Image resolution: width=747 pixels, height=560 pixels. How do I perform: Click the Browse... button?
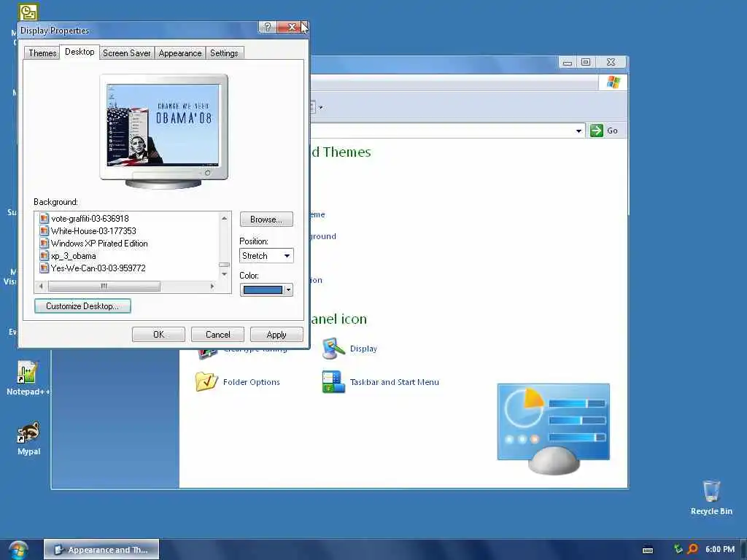pyautogui.click(x=266, y=219)
